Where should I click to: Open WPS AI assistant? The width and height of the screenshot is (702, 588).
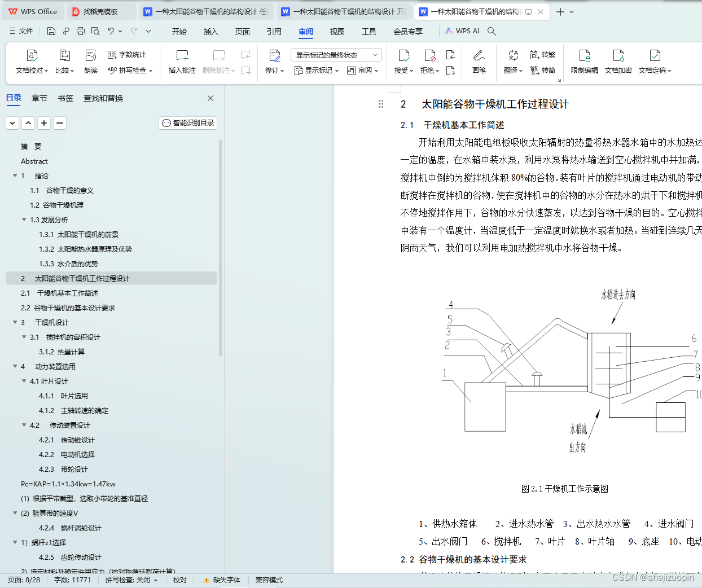click(x=462, y=31)
